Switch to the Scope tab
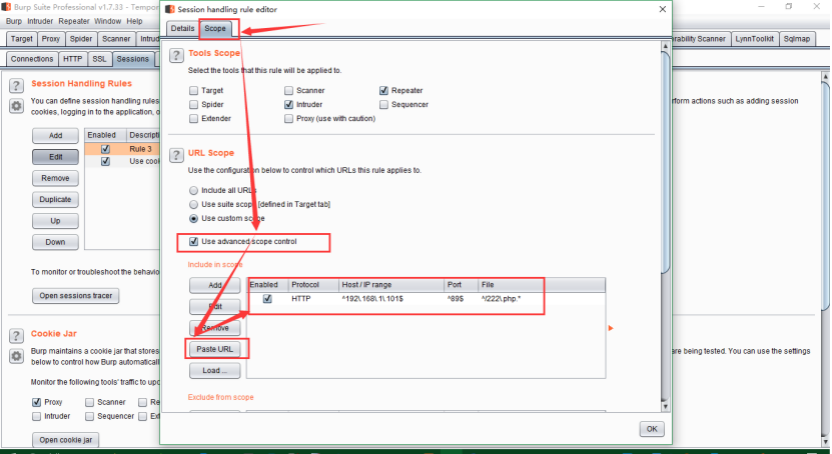This screenshot has width=832, height=454. 215,29
